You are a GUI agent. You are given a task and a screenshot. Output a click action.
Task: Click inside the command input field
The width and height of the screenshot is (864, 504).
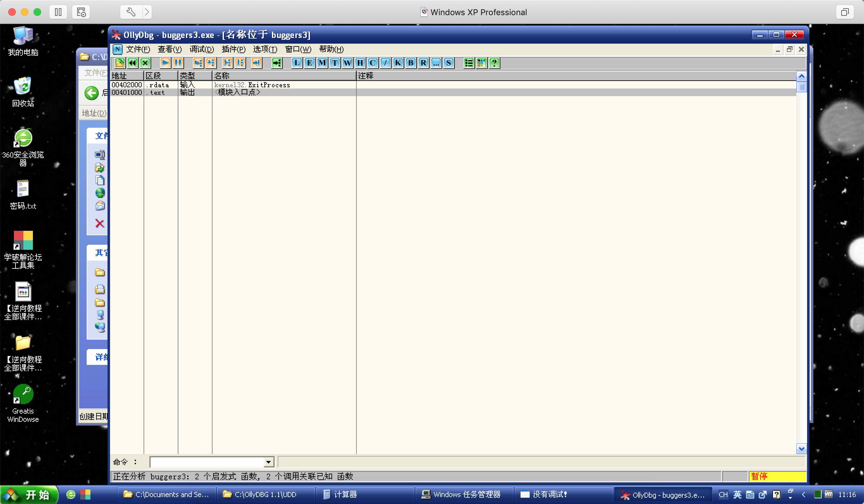[x=207, y=462]
